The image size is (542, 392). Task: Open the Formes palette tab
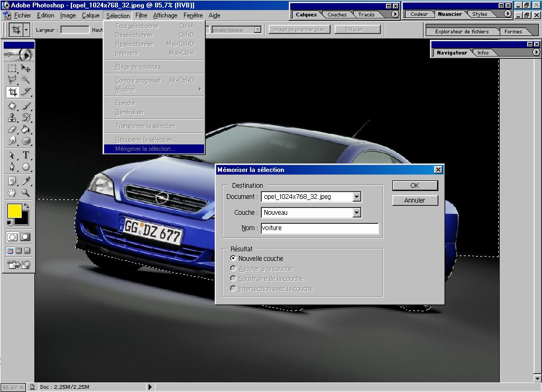tap(513, 31)
